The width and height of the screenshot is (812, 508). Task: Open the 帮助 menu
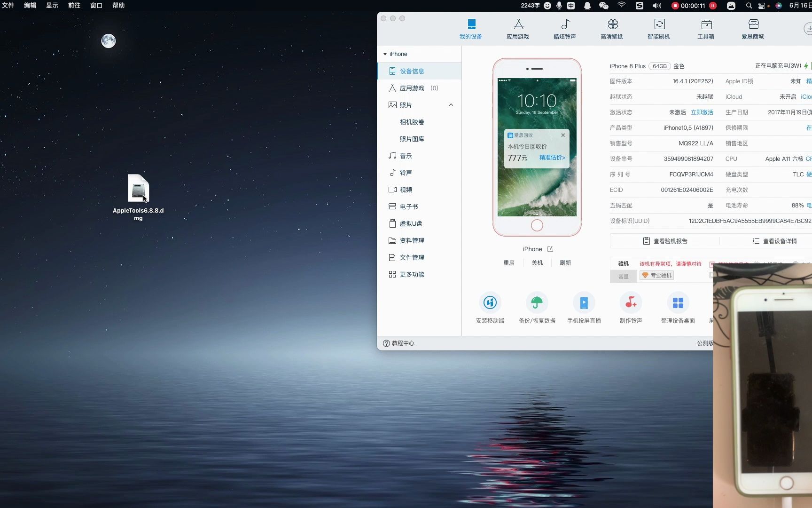pos(118,5)
